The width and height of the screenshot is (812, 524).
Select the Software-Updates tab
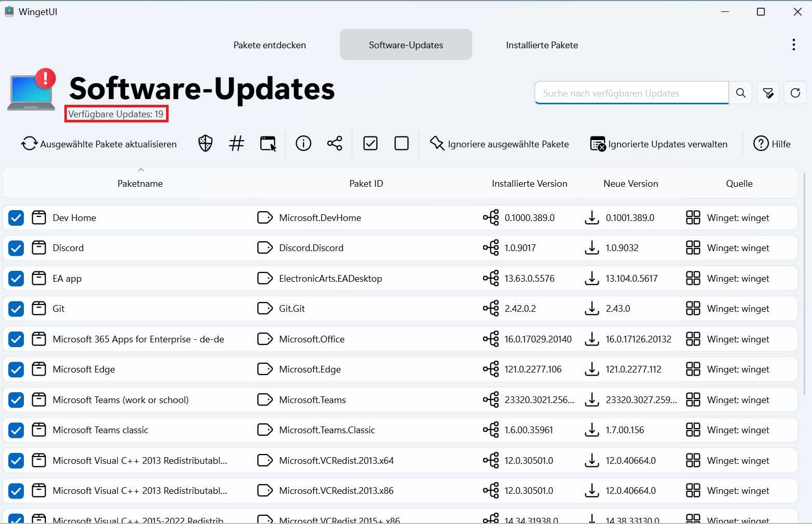[x=406, y=45]
